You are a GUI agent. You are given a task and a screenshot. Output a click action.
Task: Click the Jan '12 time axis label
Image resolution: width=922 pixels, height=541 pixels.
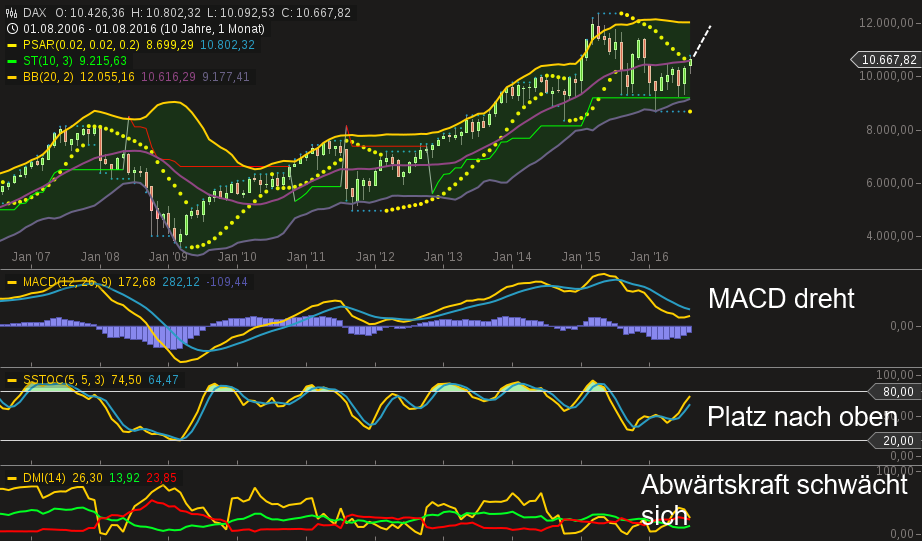click(375, 257)
